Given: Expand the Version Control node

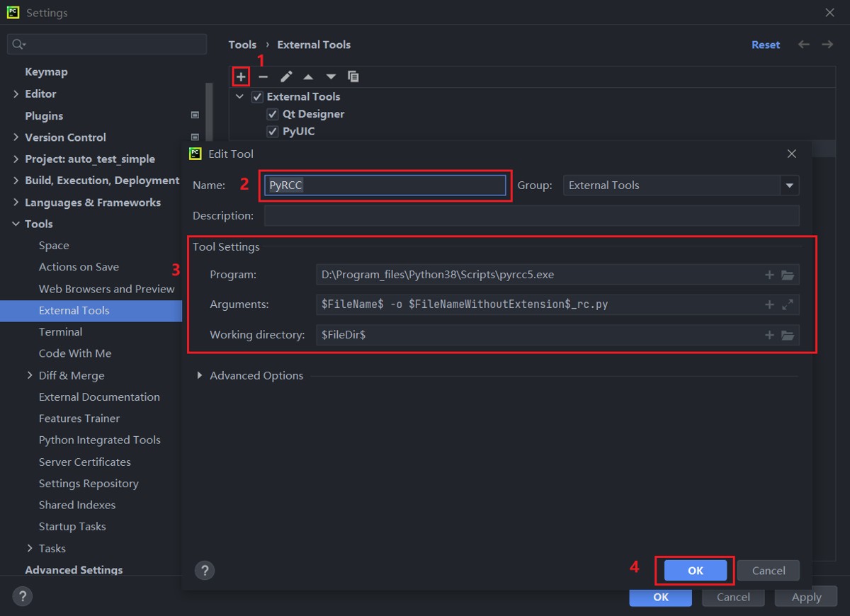Looking at the screenshot, I should pos(16,137).
